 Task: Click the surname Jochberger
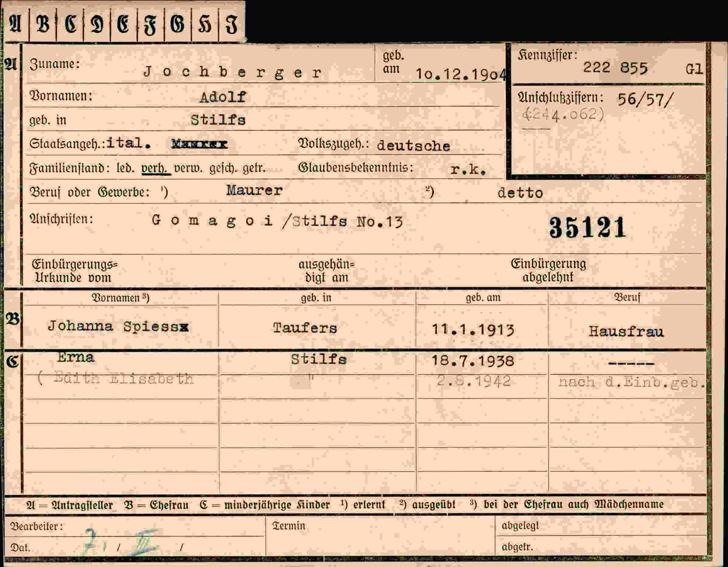(232, 72)
